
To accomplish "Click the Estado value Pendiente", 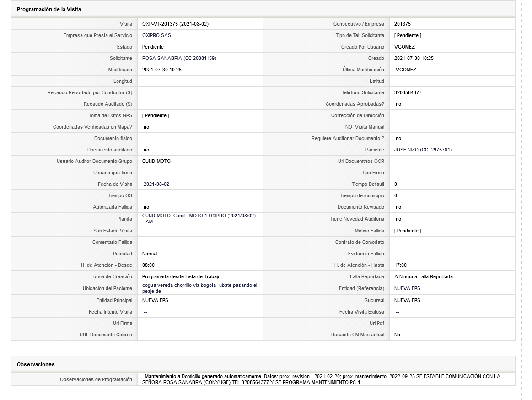I will [153, 47].
